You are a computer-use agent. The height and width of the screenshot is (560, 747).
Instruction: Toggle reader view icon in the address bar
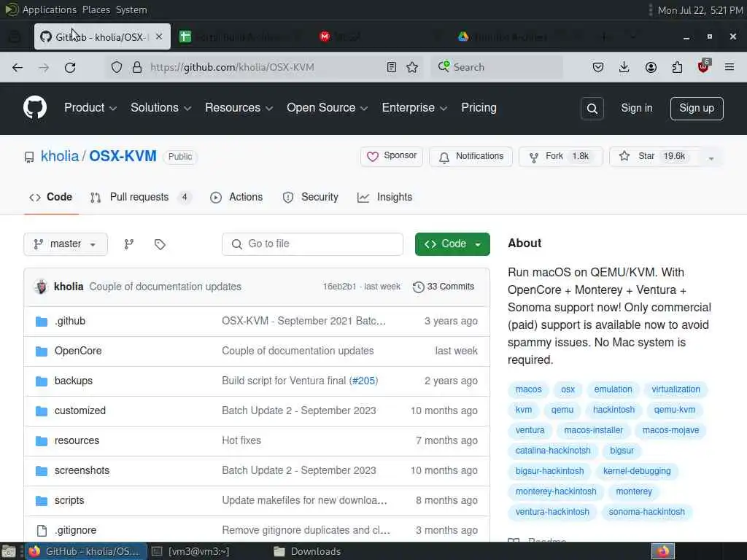click(x=392, y=67)
